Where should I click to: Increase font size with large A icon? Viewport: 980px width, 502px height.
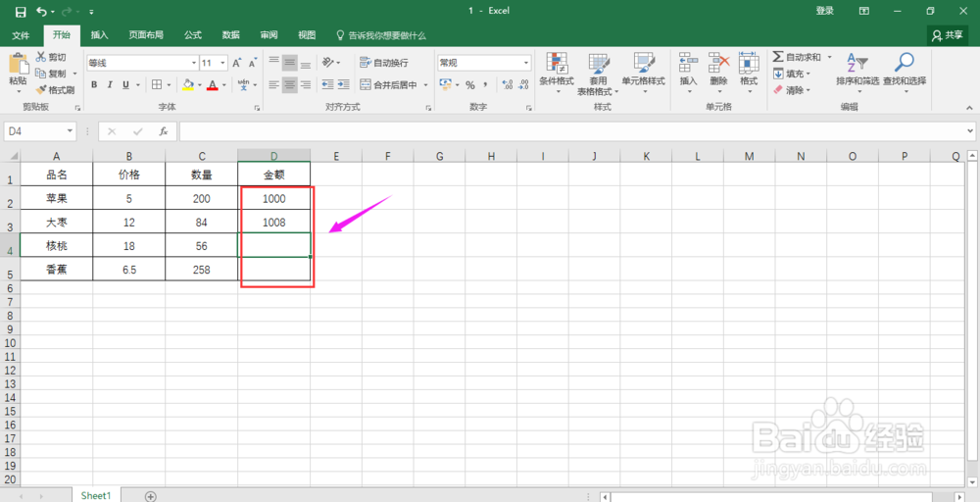[237, 63]
